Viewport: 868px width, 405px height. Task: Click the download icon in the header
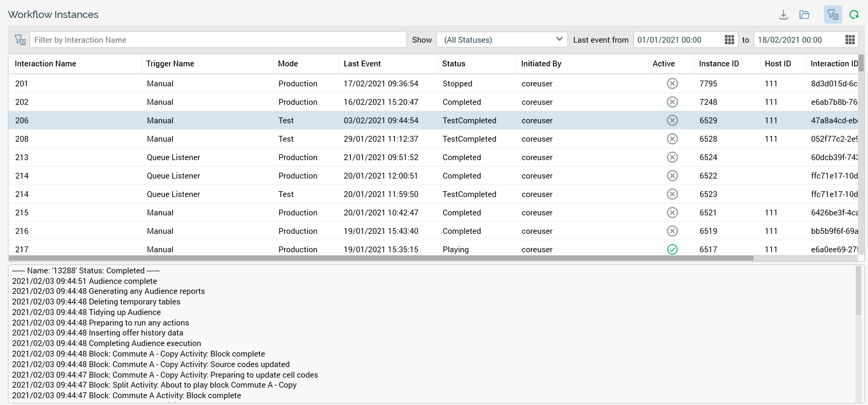pyautogui.click(x=783, y=15)
